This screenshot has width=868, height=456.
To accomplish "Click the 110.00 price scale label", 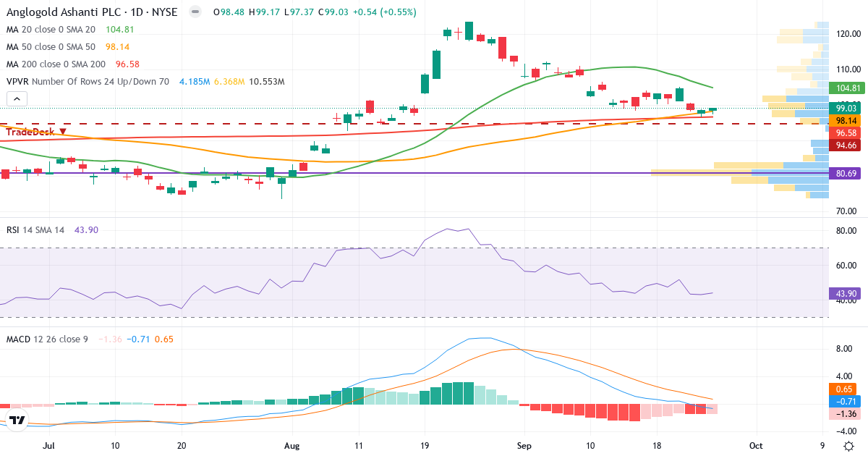I will click(x=847, y=69).
